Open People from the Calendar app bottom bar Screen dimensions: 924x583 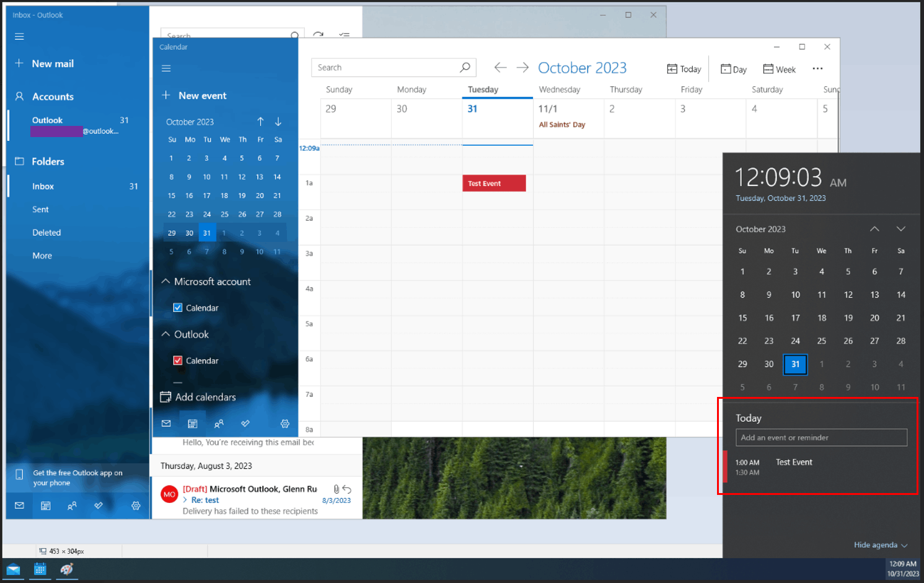tap(219, 424)
